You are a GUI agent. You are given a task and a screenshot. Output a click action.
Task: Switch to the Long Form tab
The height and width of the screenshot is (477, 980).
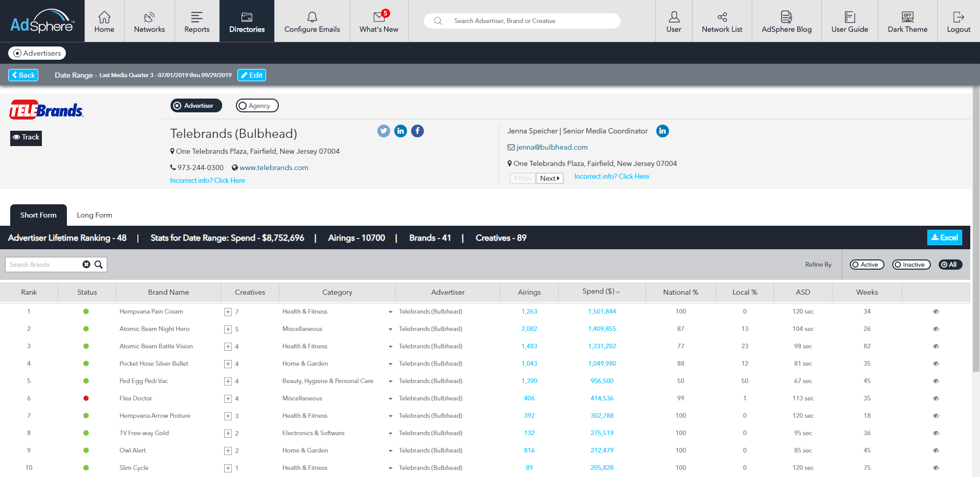(x=94, y=215)
